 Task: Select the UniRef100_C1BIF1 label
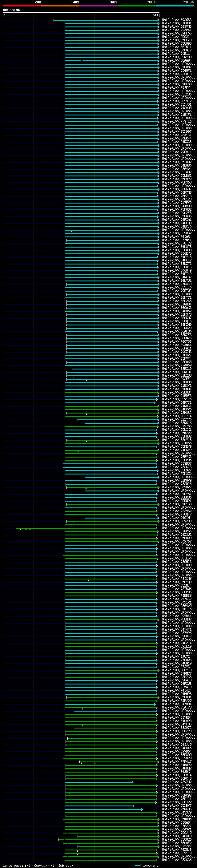[x=177, y=115]
